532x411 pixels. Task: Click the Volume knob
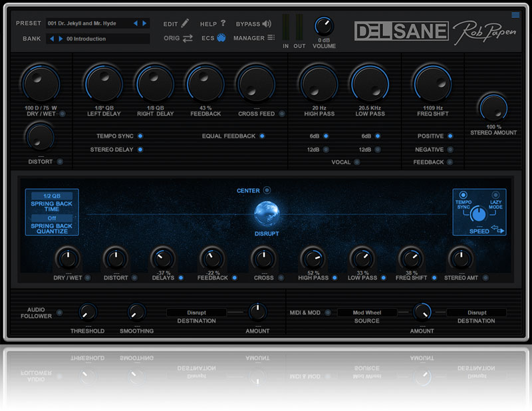(324, 27)
